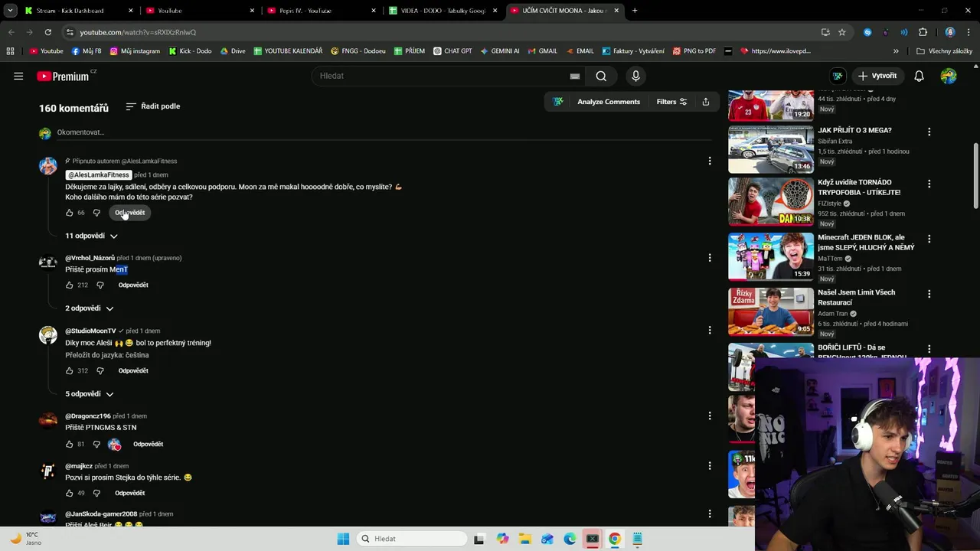Open Když uvidíte TORNÁDO video thumbnail

point(771,202)
